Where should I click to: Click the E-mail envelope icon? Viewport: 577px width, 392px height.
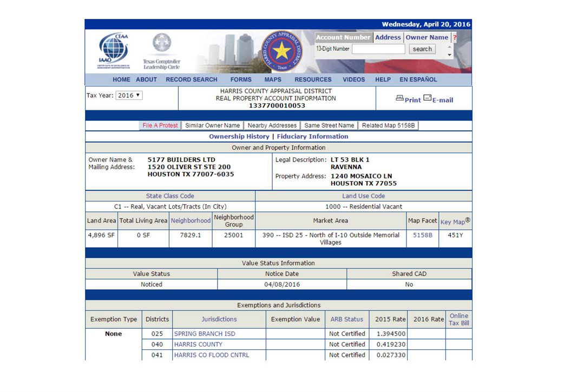point(427,98)
